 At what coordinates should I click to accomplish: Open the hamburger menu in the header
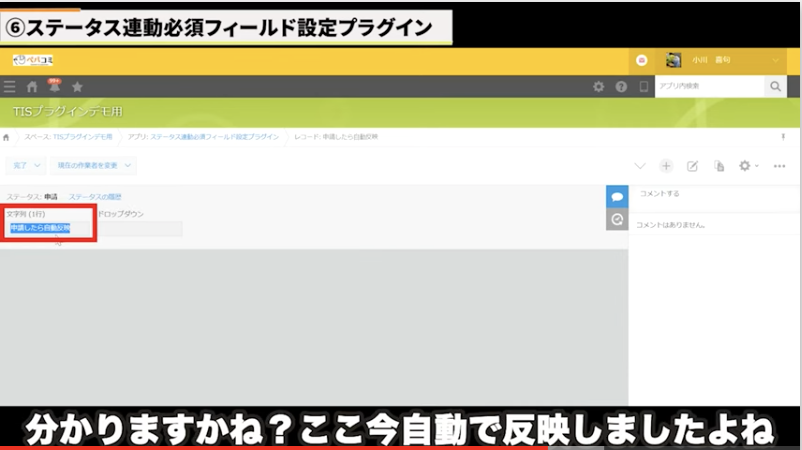[x=9, y=87]
